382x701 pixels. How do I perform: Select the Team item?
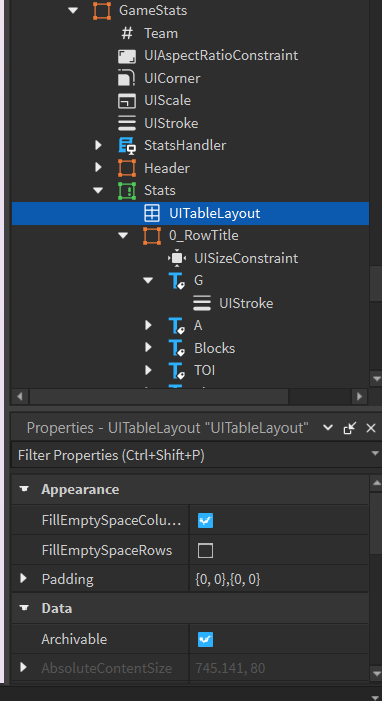(161, 34)
